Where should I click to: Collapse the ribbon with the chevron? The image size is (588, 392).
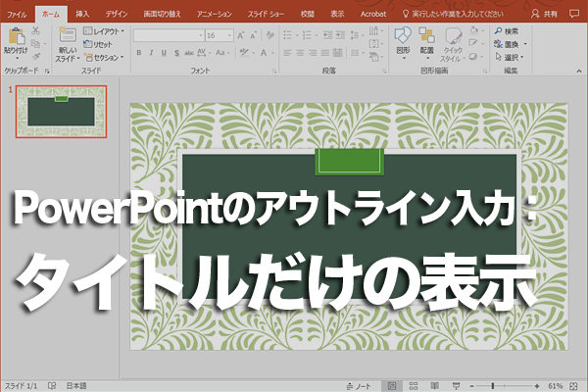click(578, 71)
